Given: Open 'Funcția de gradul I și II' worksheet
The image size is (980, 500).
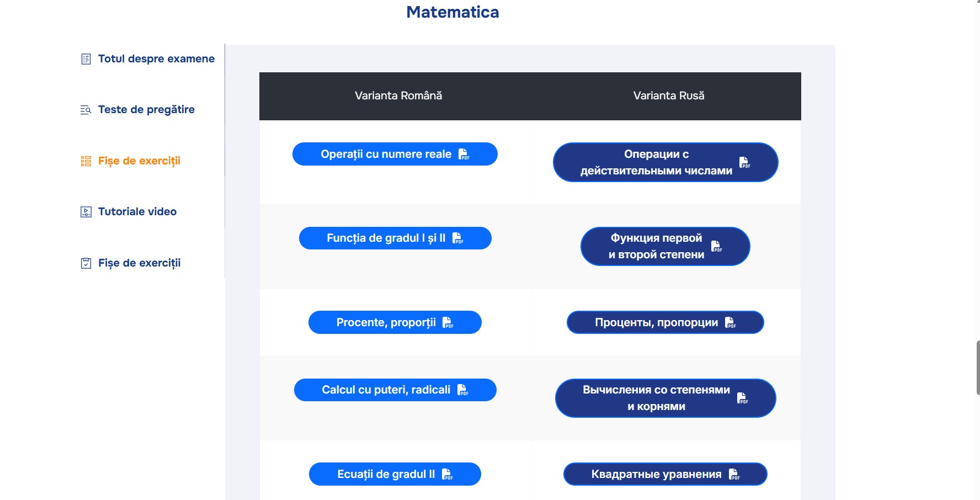Looking at the screenshot, I should coord(395,238).
